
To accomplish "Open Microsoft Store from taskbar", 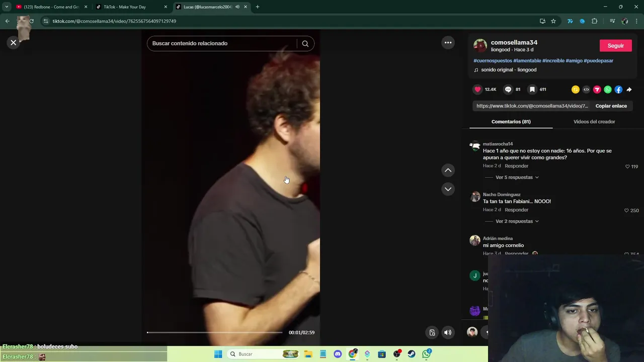I will [382, 354].
